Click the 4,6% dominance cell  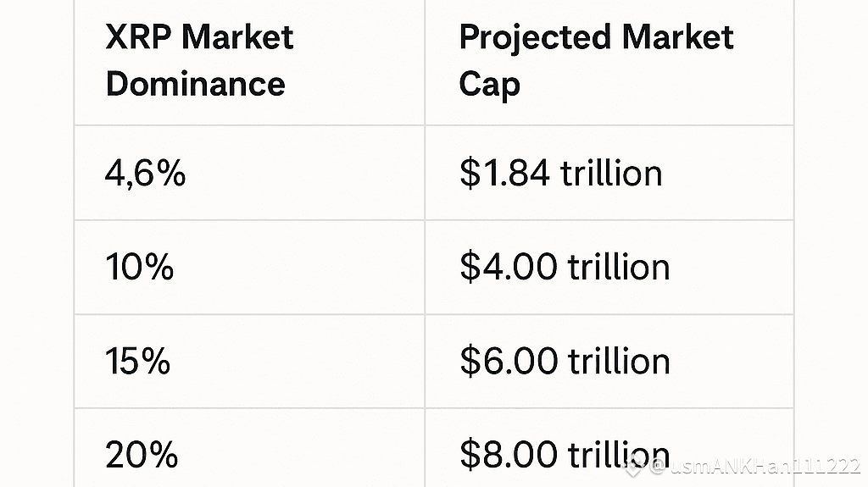pyautogui.click(x=145, y=174)
